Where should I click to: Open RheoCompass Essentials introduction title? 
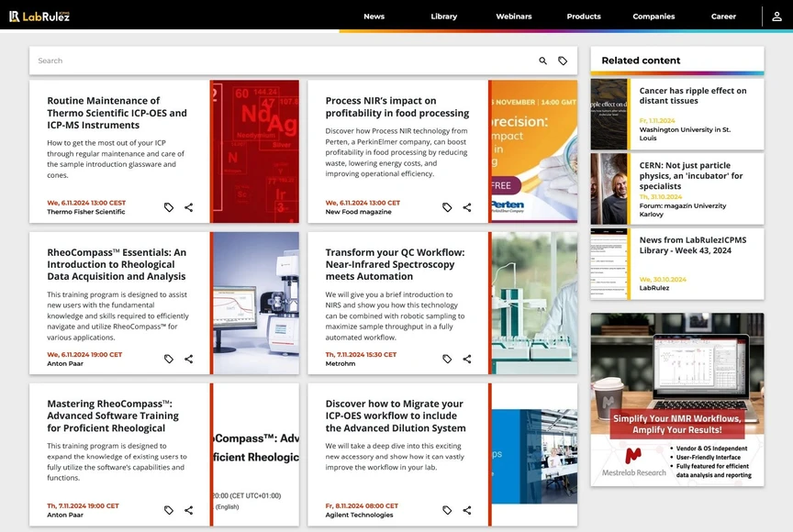coord(117,264)
